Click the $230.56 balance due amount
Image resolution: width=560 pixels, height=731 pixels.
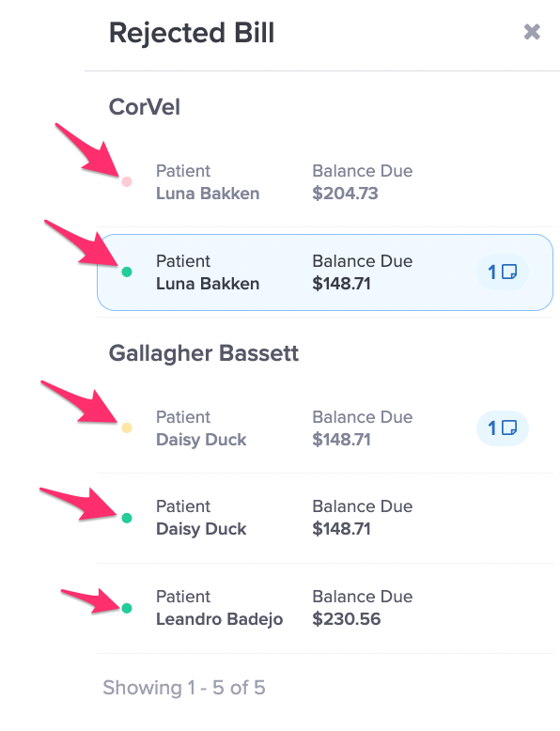347,619
